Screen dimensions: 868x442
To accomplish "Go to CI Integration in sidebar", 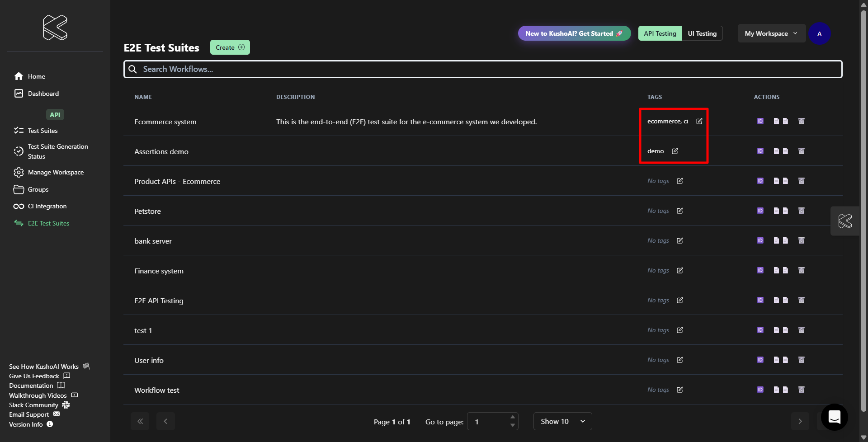I will click(x=47, y=206).
